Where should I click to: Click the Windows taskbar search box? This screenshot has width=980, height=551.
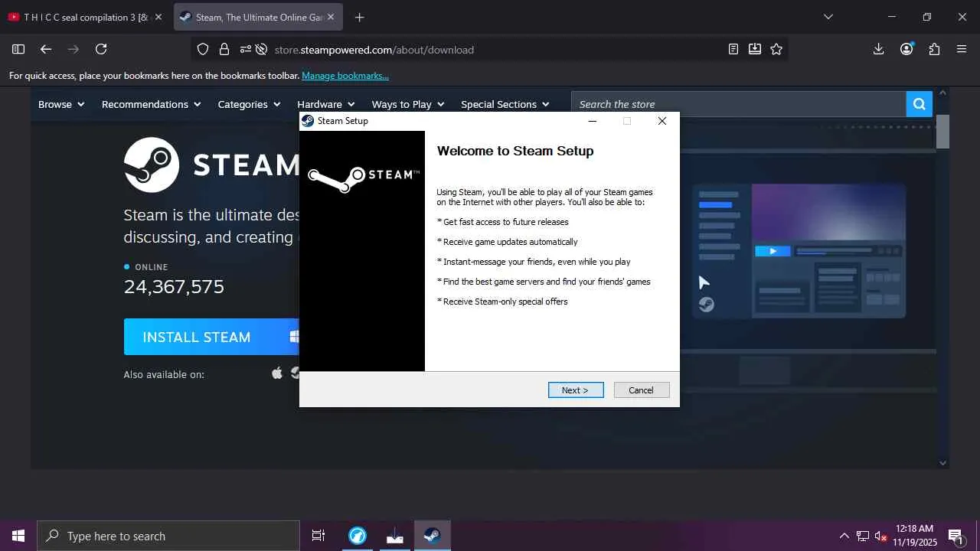[x=168, y=536]
